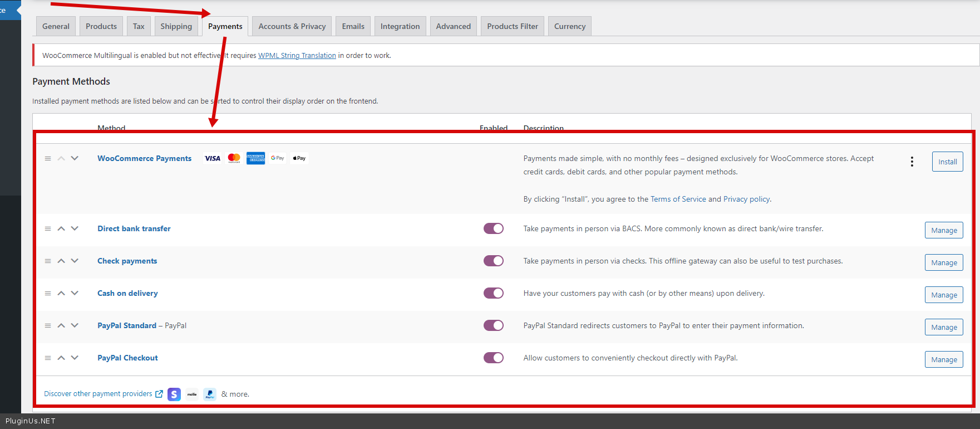Screen dimensions: 980x429
Task: Click the drag handle for PayPal Checkout
Action: 48,358
